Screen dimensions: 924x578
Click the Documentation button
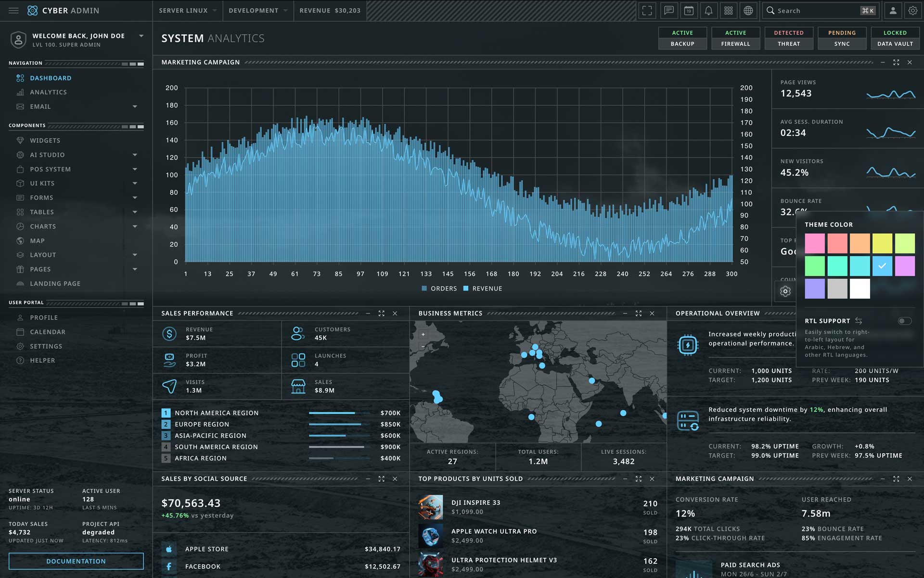(76, 561)
